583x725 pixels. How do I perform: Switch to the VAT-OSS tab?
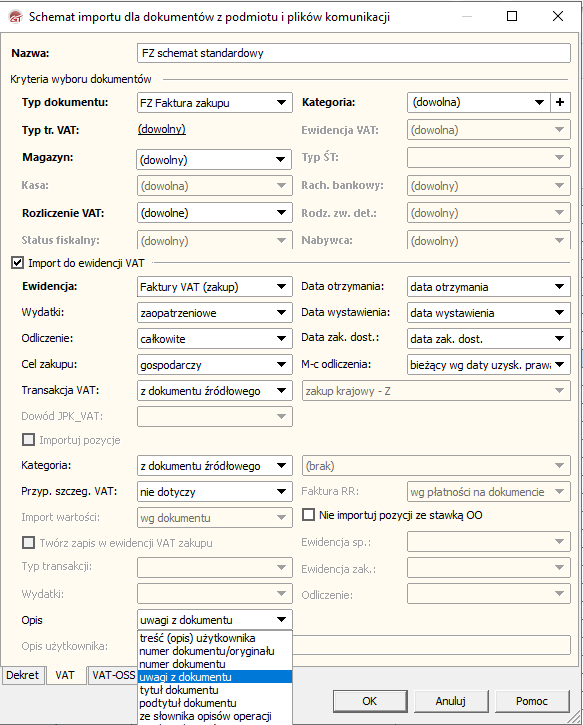113,675
